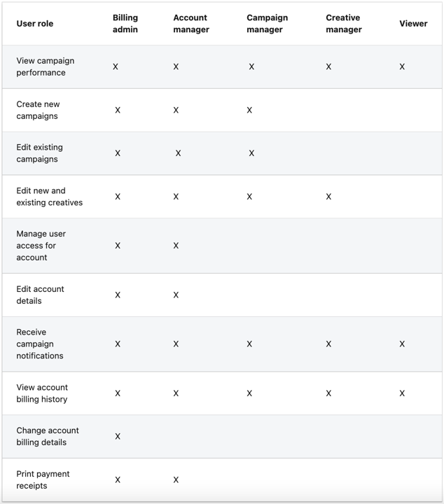This screenshot has width=444, height=504.
Task: Click Creative manager X in Edit creatives row
Action: 328,197
